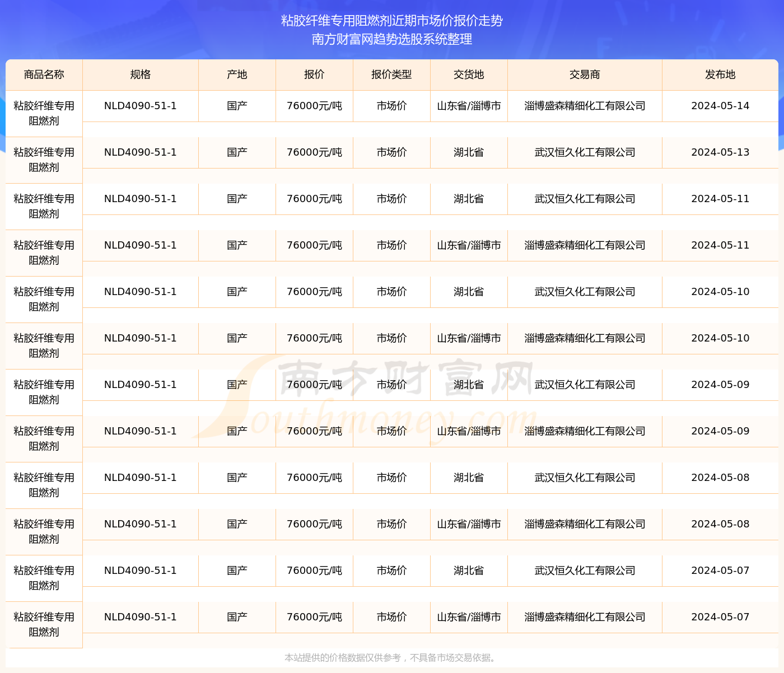Click 2024-05-10 date beside 武汉恒久化工有限公司
Image resolution: width=784 pixels, height=673 pixels.
coord(721,292)
